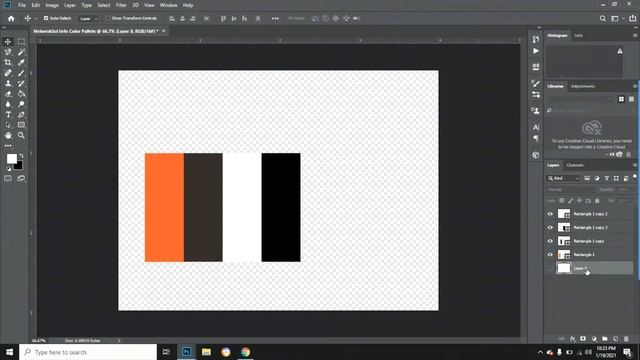Swap foreground and background colors
This screenshot has width=640, height=360.
click(21, 156)
